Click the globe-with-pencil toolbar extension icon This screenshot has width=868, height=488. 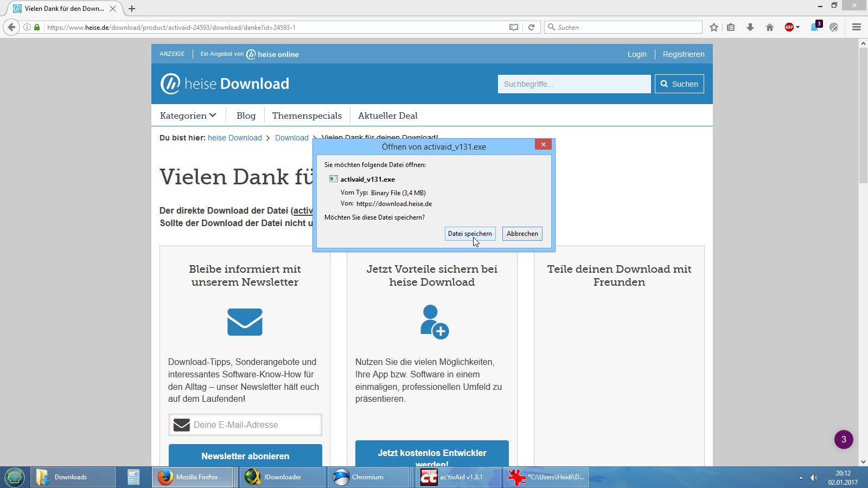(x=834, y=27)
